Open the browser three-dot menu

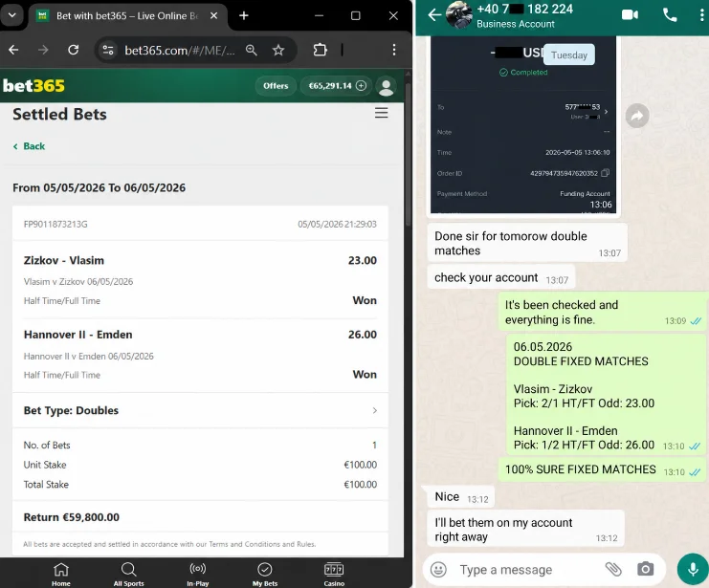tap(394, 50)
